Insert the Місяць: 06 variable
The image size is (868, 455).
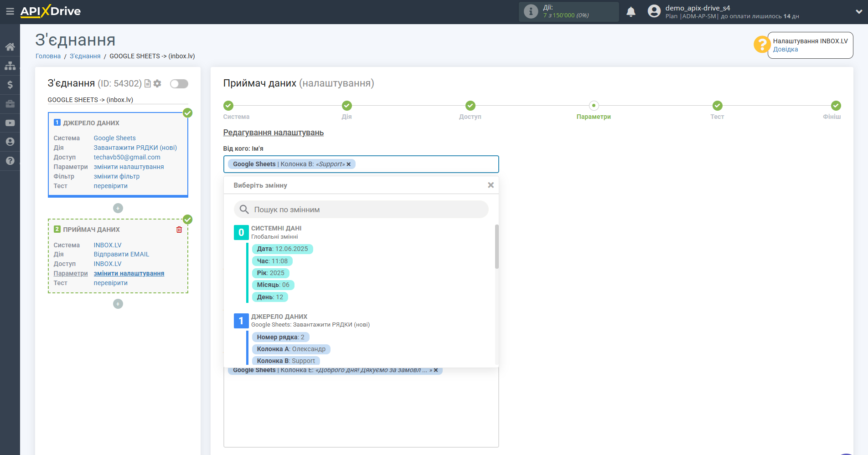(273, 285)
